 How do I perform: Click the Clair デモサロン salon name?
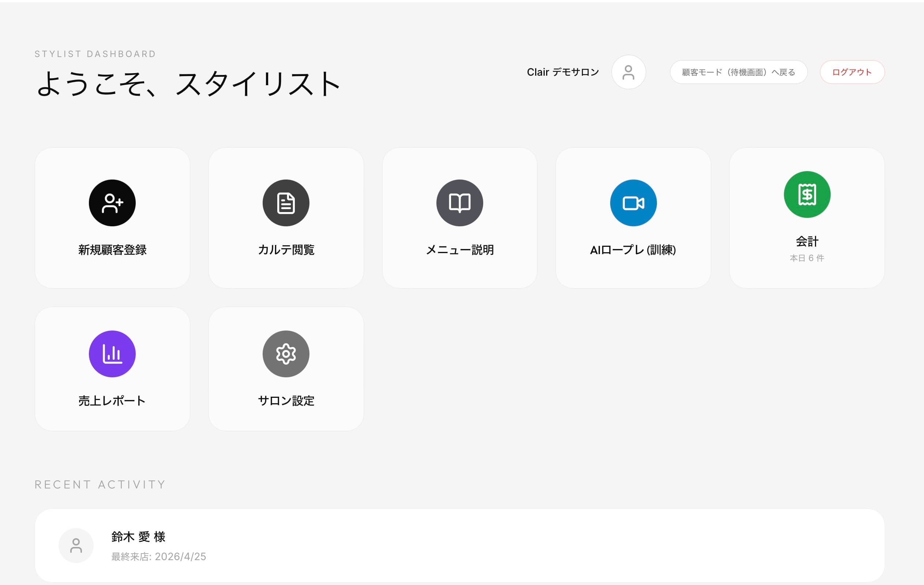pyautogui.click(x=563, y=72)
